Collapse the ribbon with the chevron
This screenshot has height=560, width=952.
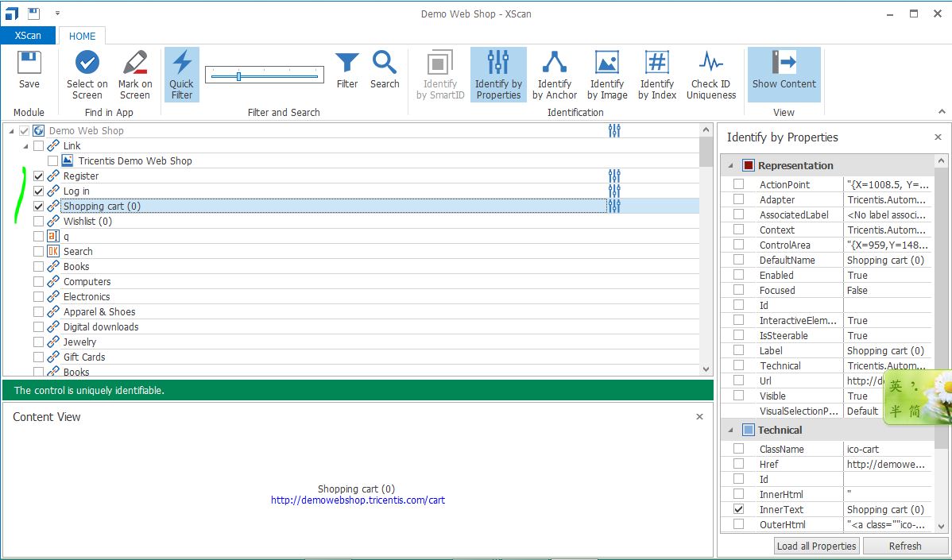(942, 112)
